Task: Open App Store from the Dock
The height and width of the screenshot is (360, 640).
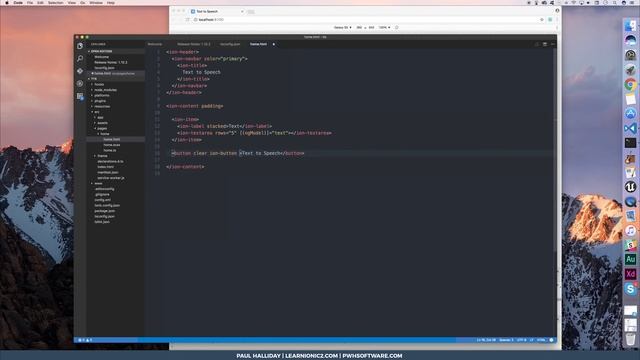Action: click(631, 113)
